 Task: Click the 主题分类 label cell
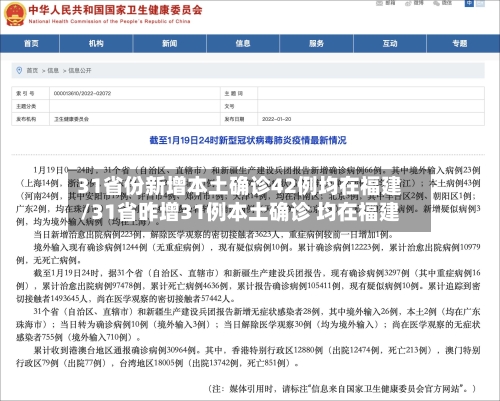[x=31, y=106]
